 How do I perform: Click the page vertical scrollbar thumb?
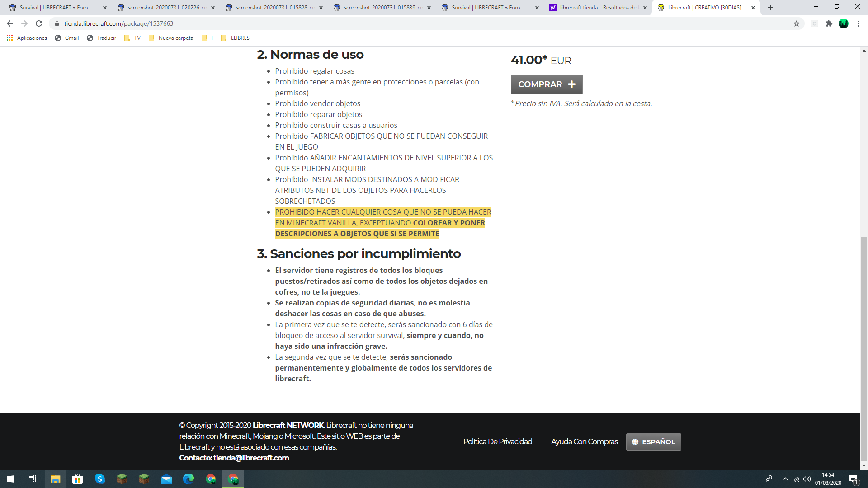click(x=864, y=349)
